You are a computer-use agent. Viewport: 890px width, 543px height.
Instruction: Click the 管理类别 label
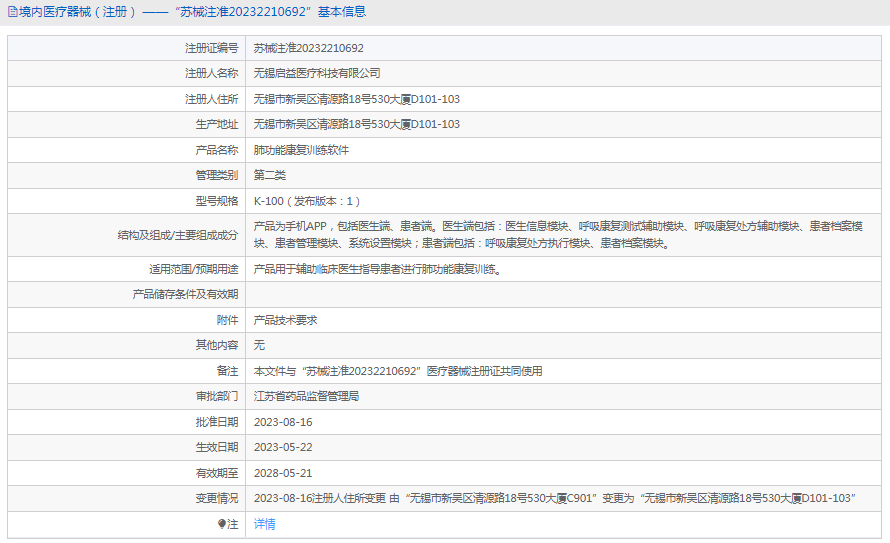tap(217, 175)
